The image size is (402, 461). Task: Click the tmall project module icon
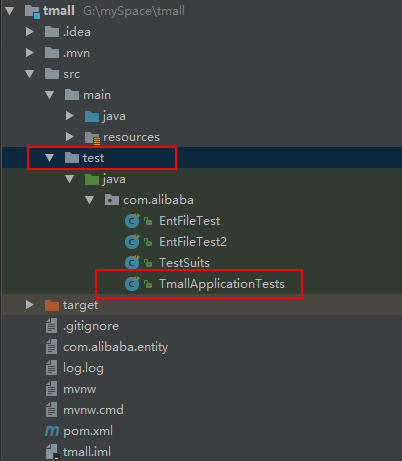(32, 12)
